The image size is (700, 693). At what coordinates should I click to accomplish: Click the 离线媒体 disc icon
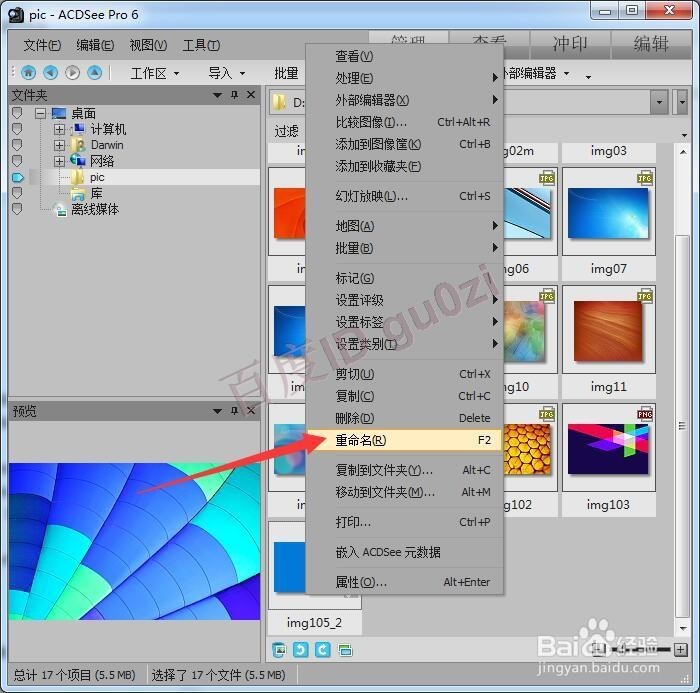pyautogui.click(x=60, y=209)
